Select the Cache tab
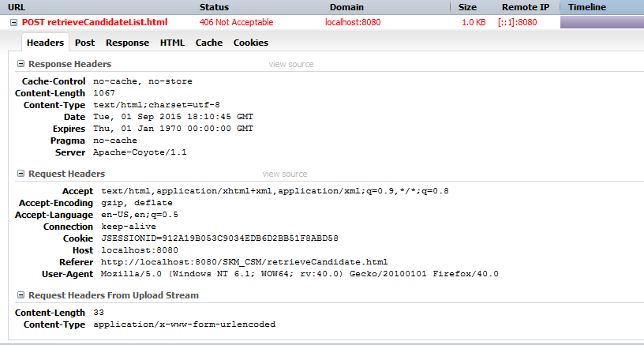The height and width of the screenshot is (345, 644). (208, 43)
